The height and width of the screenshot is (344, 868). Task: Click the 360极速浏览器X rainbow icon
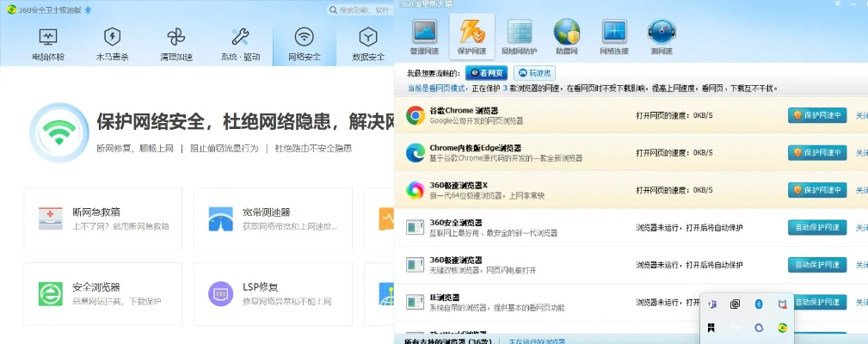click(416, 190)
